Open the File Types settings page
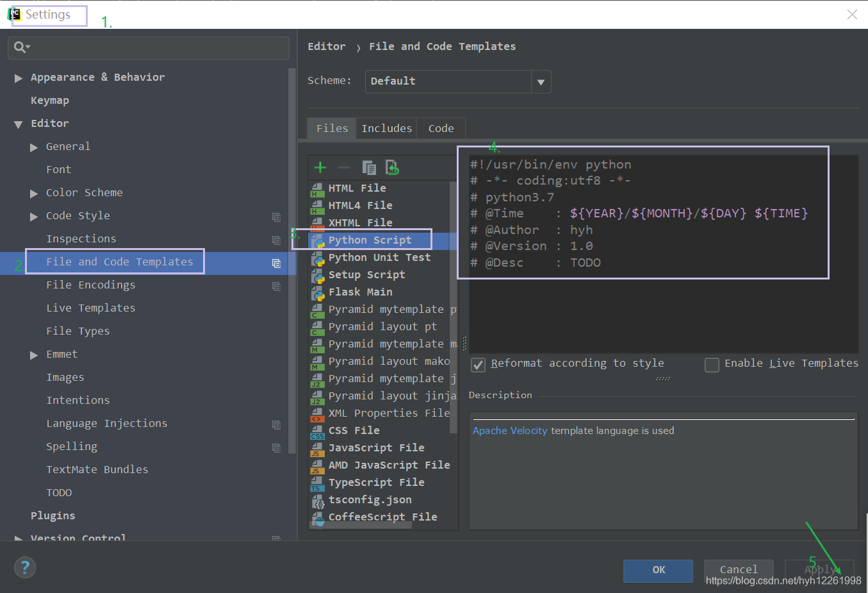This screenshot has width=868, height=593. tap(78, 331)
